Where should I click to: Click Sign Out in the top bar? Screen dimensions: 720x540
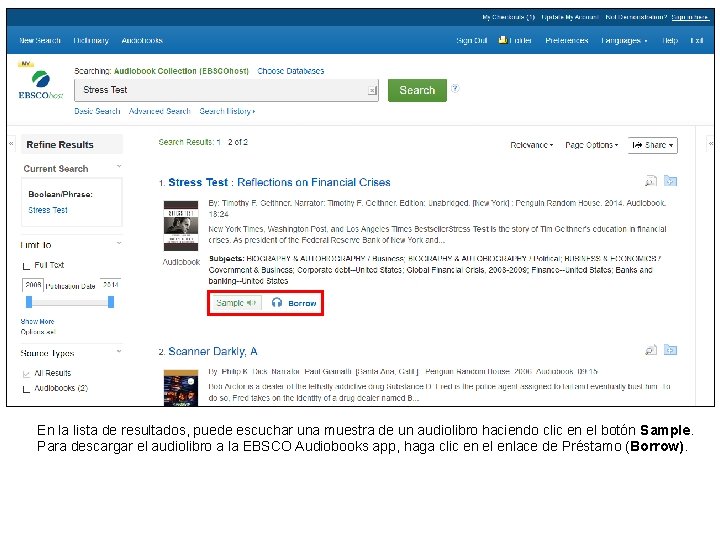tap(472, 40)
